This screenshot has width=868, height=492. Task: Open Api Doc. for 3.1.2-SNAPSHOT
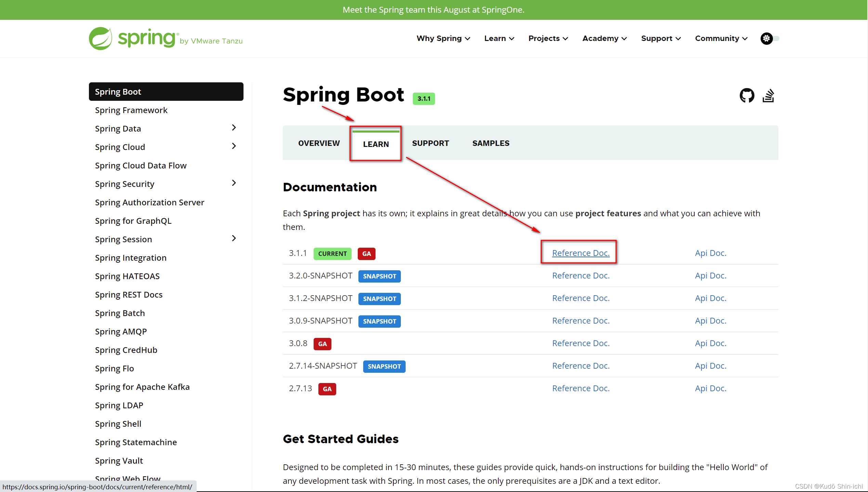pos(711,298)
